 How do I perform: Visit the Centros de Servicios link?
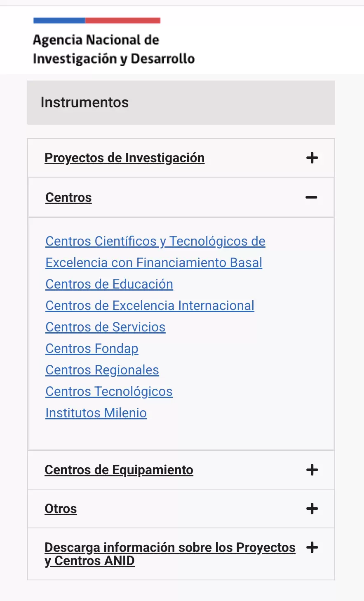105,327
